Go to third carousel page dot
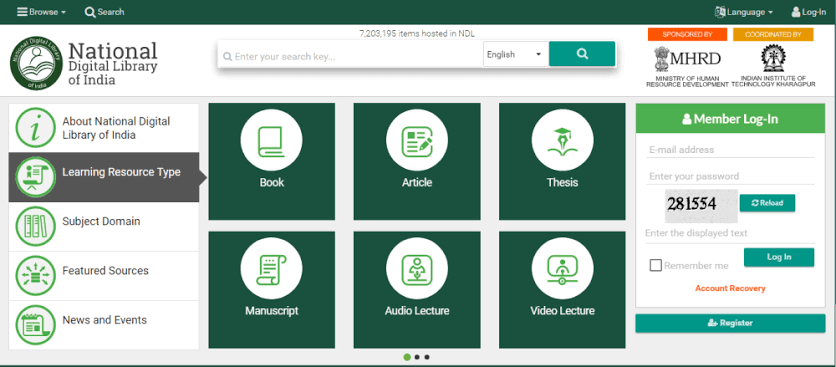The image size is (836, 367). coord(427,357)
